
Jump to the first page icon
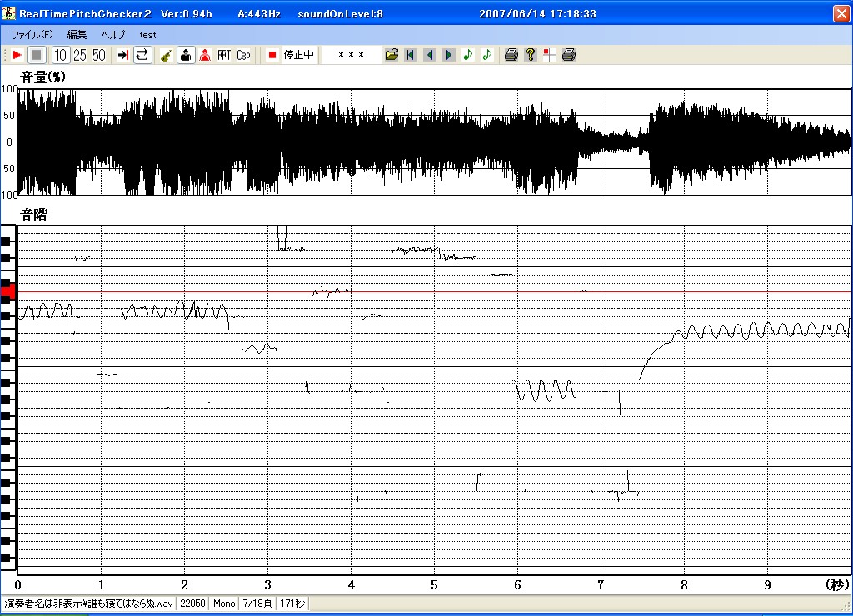410,55
